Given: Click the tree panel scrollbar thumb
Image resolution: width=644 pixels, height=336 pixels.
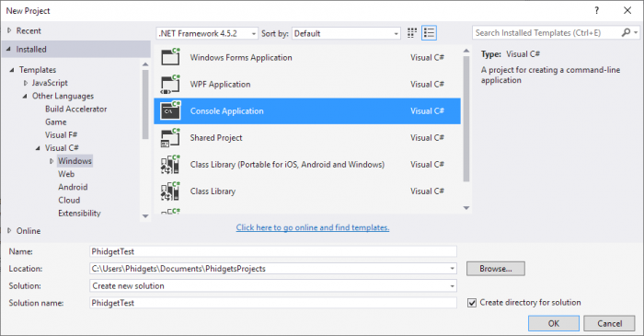Looking at the screenshot, I should (x=145, y=104).
